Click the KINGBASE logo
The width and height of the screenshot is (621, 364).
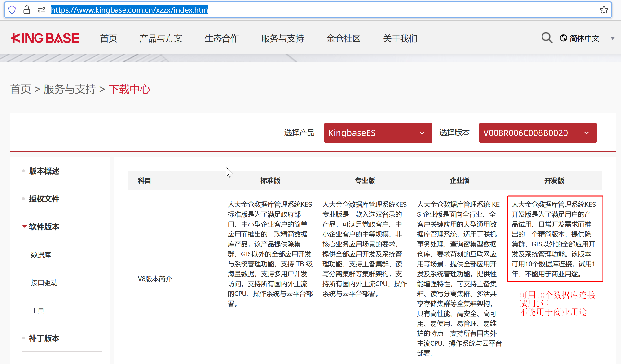coord(45,38)
